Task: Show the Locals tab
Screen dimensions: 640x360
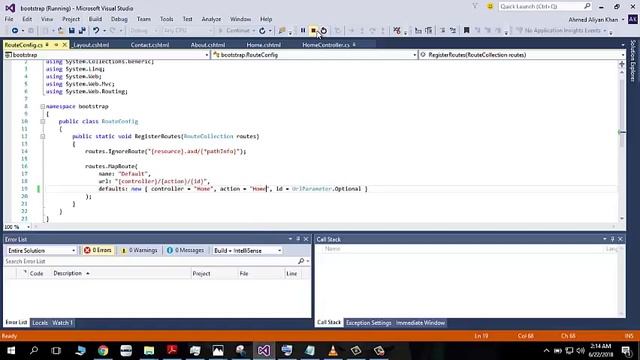Action: tap(40, 323)
